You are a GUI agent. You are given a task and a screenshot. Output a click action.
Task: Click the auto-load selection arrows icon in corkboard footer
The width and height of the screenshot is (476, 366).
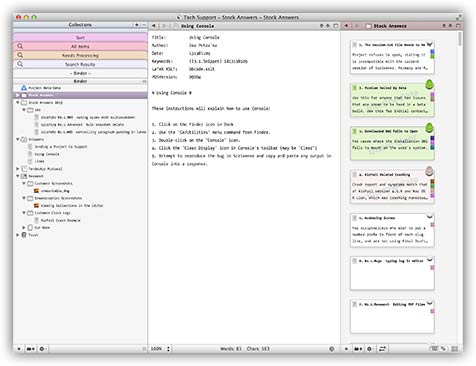coord(382,349)
